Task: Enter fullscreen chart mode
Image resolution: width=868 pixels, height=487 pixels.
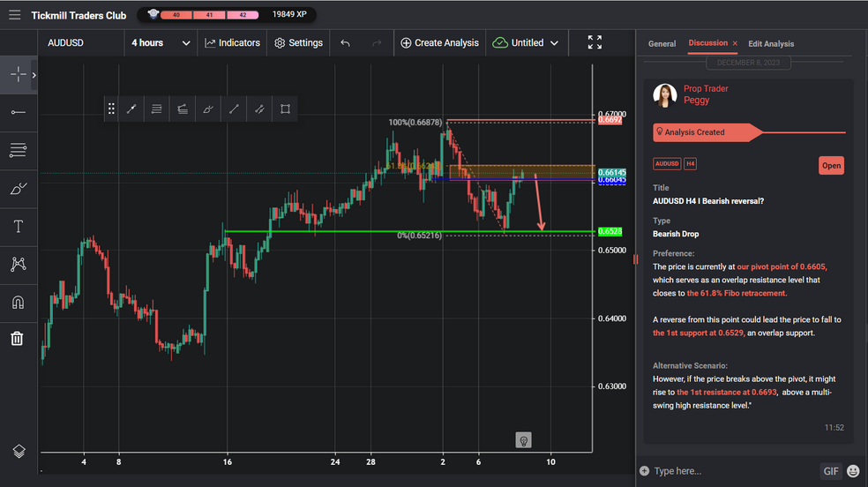Action: [595, 42]
